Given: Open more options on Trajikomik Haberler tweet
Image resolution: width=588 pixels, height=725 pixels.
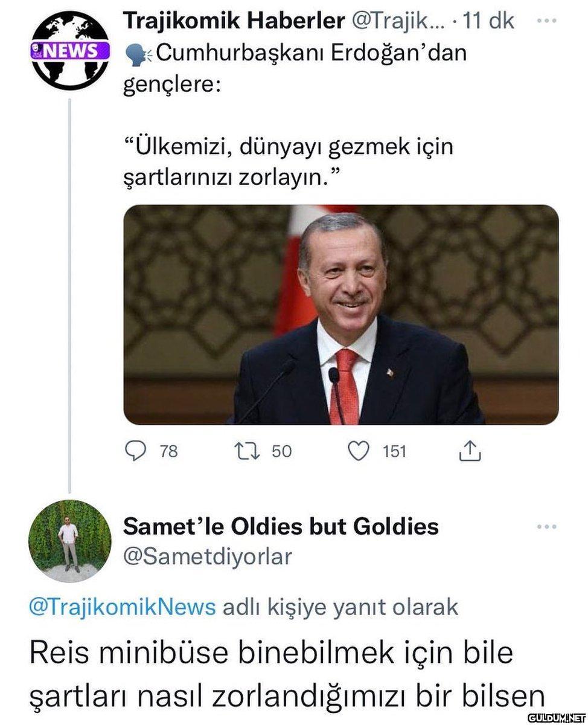Looking at the screenshot, I should (x=547, y=20).
